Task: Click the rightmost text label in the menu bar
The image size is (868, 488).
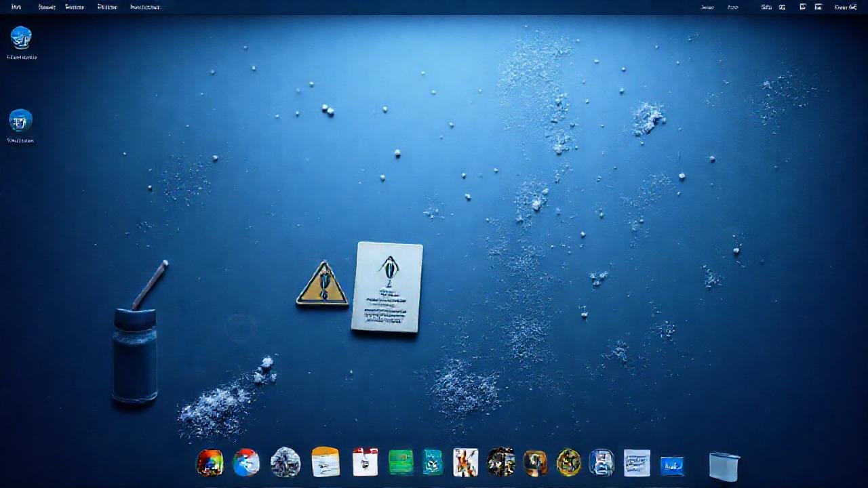Action: point(844,7)
